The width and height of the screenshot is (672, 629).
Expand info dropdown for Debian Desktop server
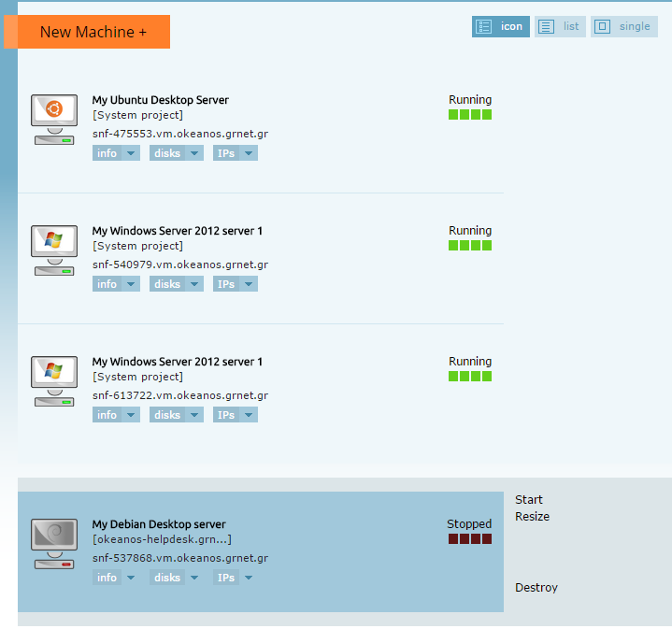[116, 578]
